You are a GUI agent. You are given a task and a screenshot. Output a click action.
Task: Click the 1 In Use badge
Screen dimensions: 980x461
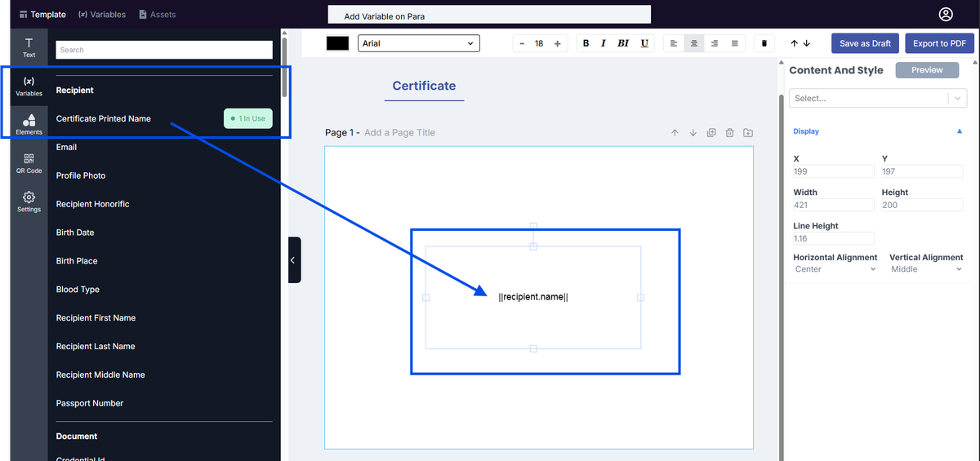248,118
